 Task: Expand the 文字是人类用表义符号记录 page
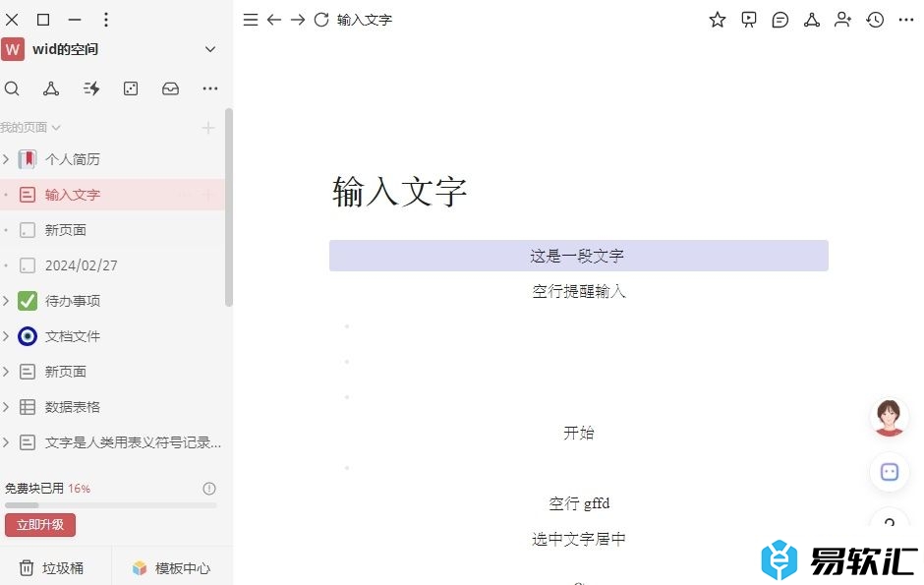click(6, 441)
